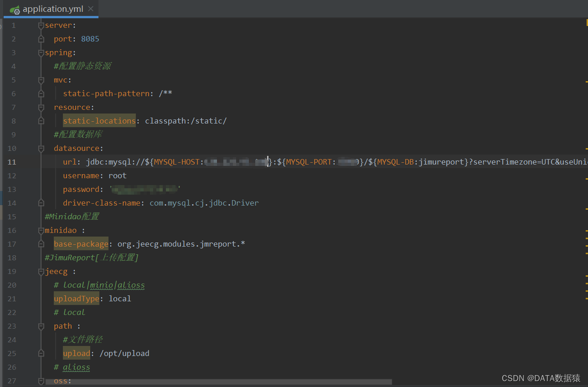Select the application.yml editor tab
The width and height of the screenshot is (588, 387).
pos(51,9)
